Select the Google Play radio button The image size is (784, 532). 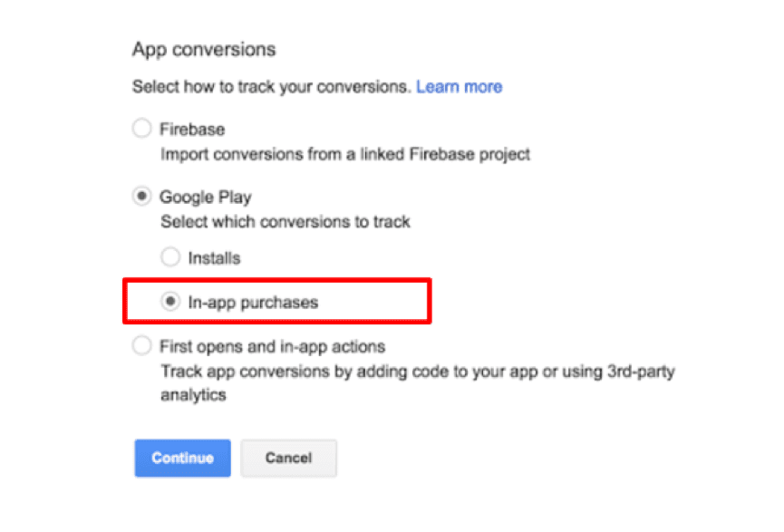coord(141,196)
